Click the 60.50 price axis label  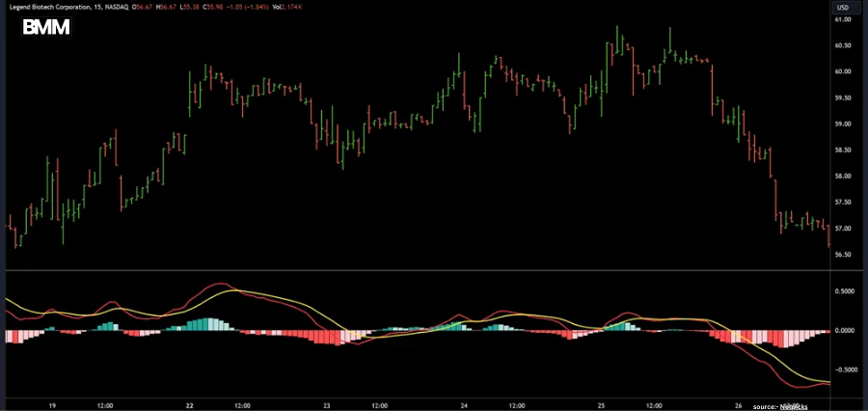843,46
